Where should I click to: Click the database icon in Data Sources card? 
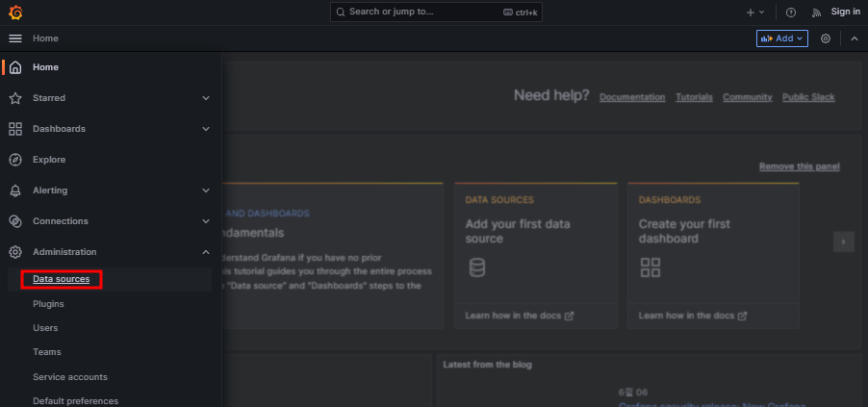476,267
